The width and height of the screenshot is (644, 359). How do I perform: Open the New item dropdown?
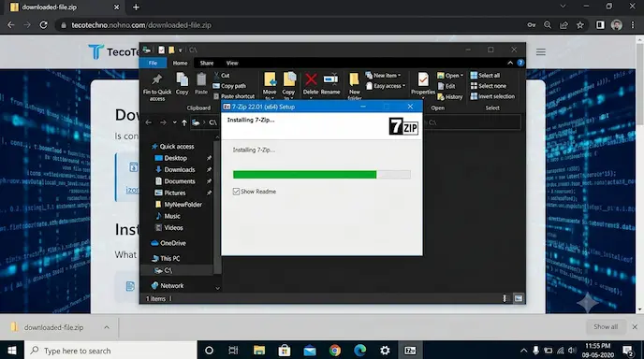[x=383, y=76]
